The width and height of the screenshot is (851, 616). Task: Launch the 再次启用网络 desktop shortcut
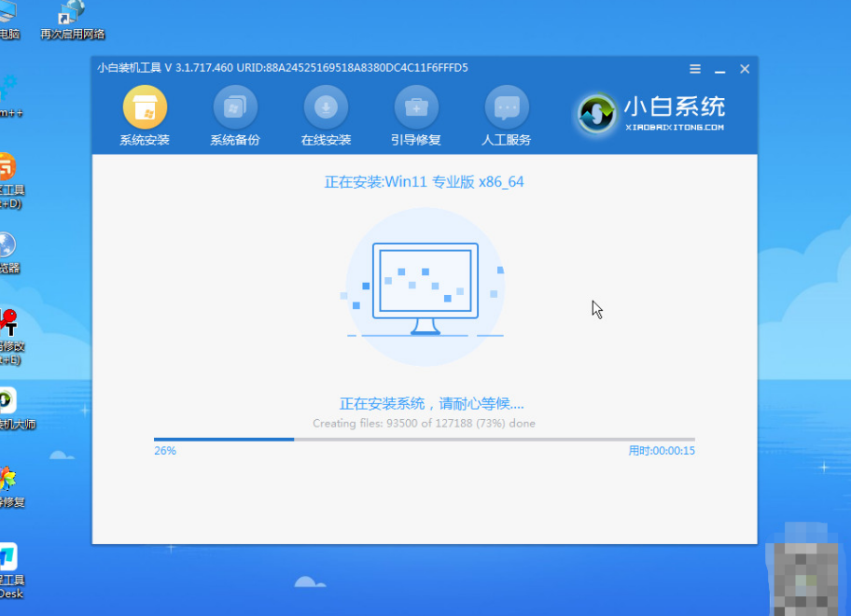point(71,19)
